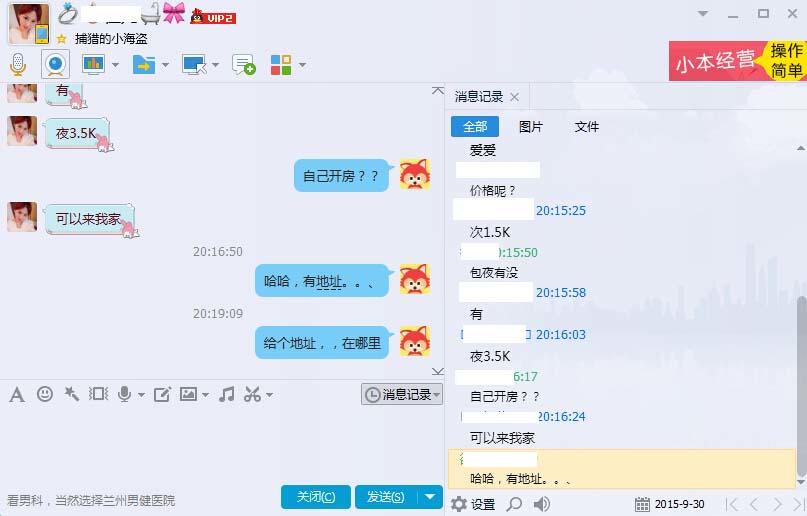
Task: Click the 20:15:25 history timestamp
Action: 561,210
